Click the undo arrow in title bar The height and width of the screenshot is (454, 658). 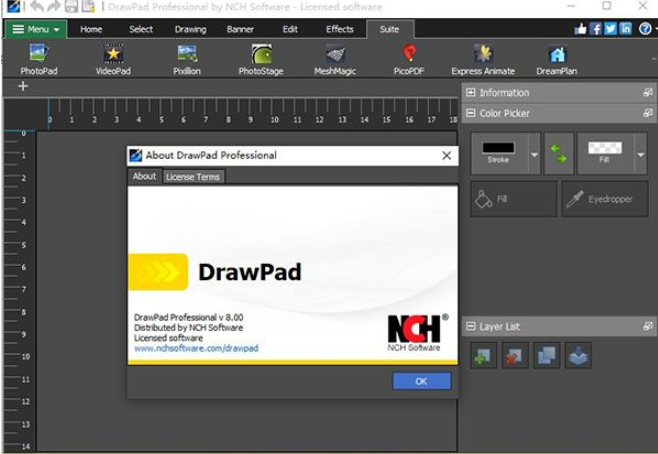click(x=37, y=6)
